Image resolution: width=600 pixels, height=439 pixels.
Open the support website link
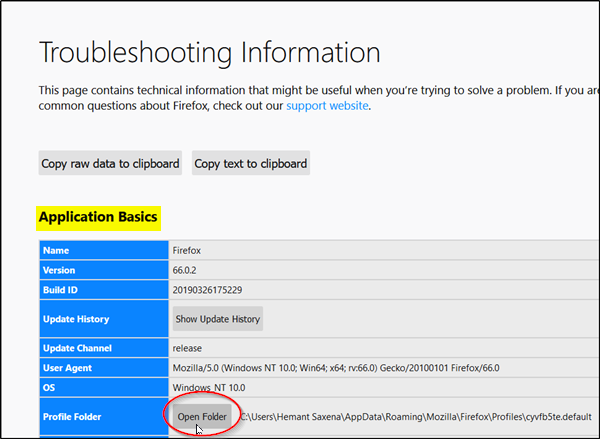[327, 106]
